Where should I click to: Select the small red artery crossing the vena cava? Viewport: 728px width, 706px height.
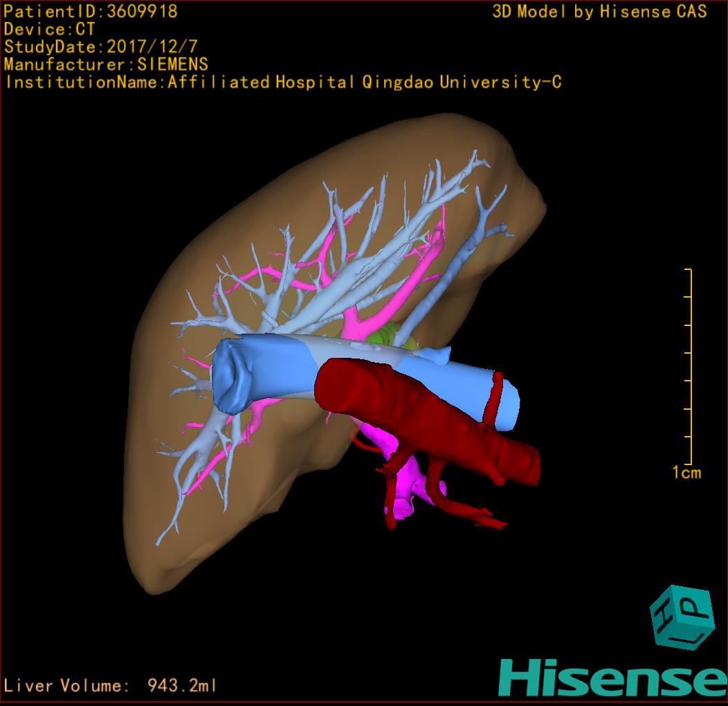[x=494, y=398]
